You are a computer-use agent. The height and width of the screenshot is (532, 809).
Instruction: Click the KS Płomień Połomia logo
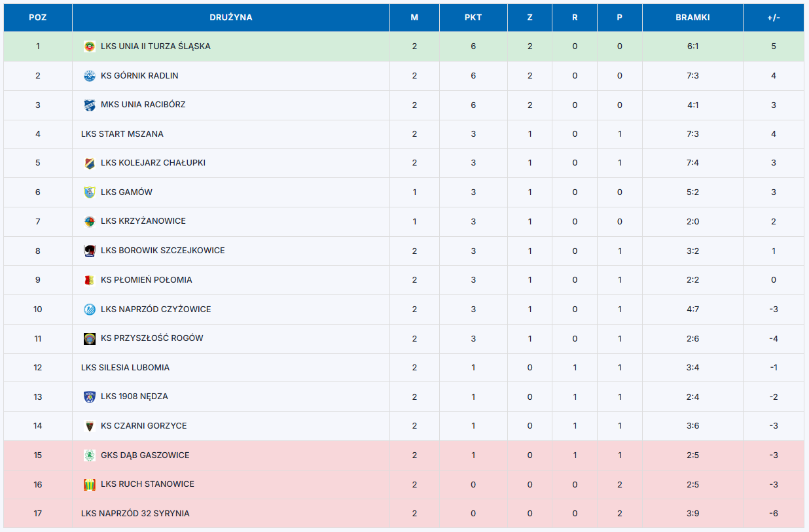[90, 280]
